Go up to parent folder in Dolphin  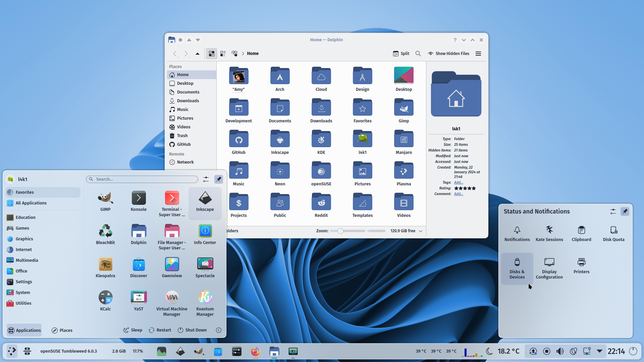(x=197, y=53)
